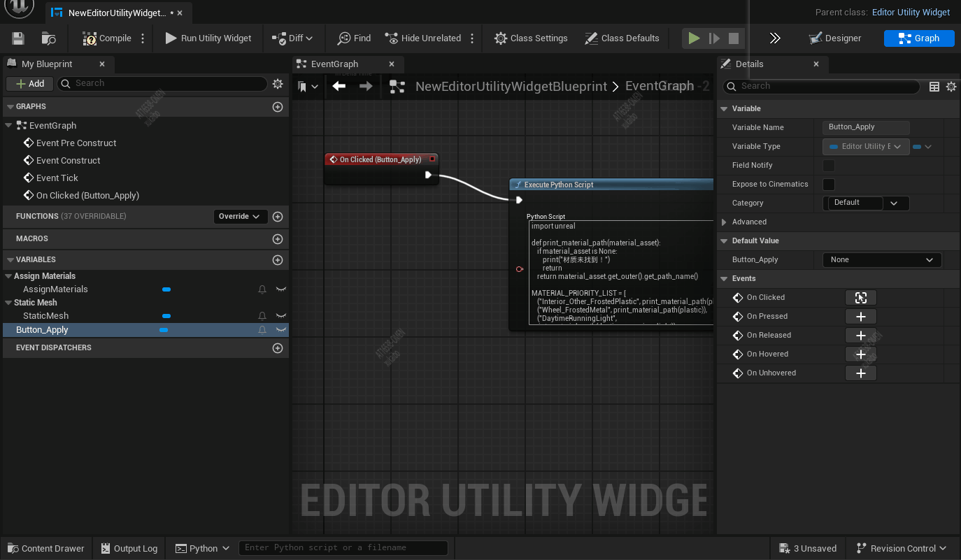Compile the blueprint
This screenshot has height=560, width=961.
[x=107, y=38]
